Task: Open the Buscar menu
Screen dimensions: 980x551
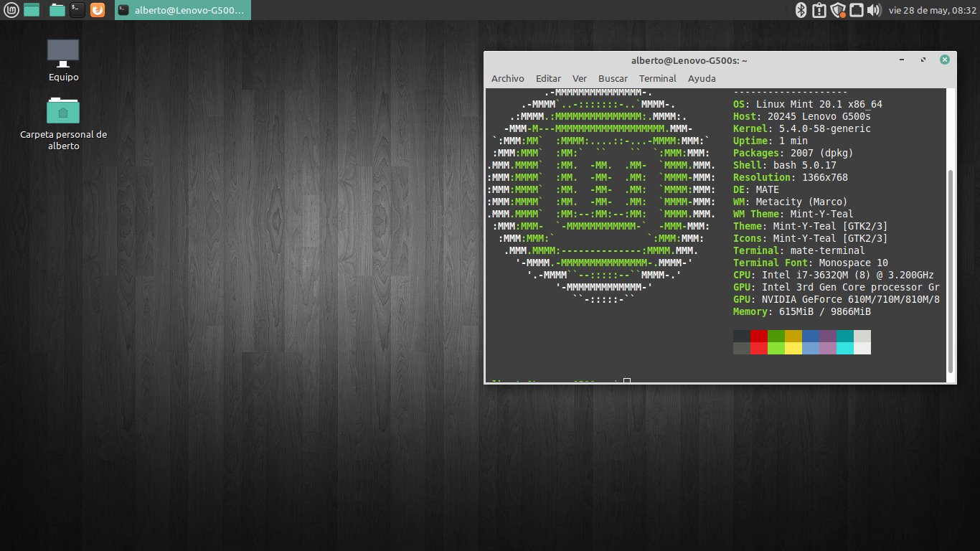Action: [x=613, y=78]
